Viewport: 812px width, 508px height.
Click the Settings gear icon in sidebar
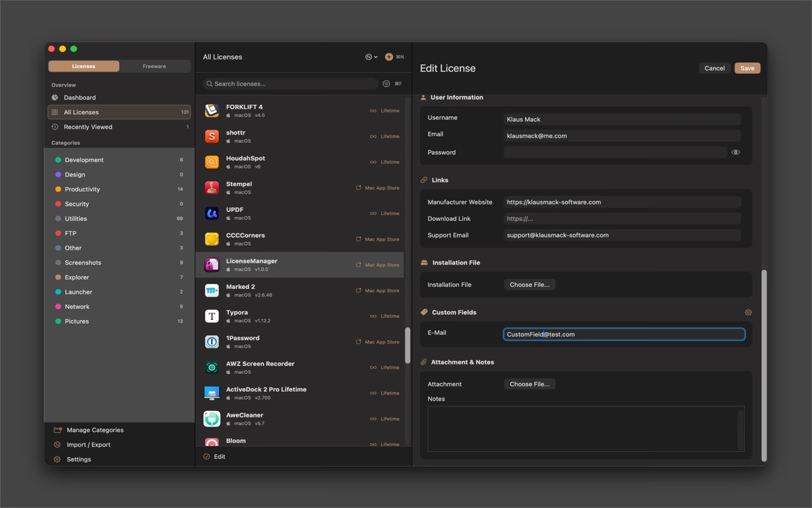tap(57, 459)
